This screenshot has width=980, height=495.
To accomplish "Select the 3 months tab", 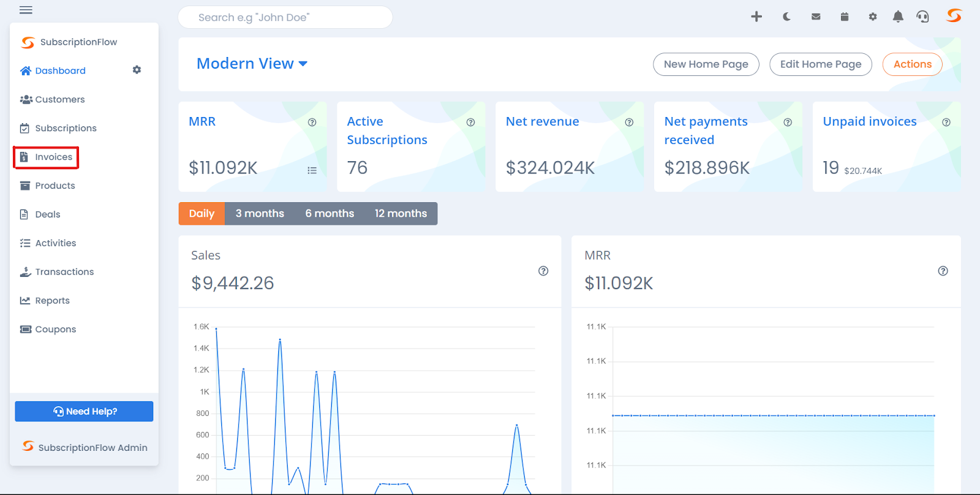I will pos(260,213).
